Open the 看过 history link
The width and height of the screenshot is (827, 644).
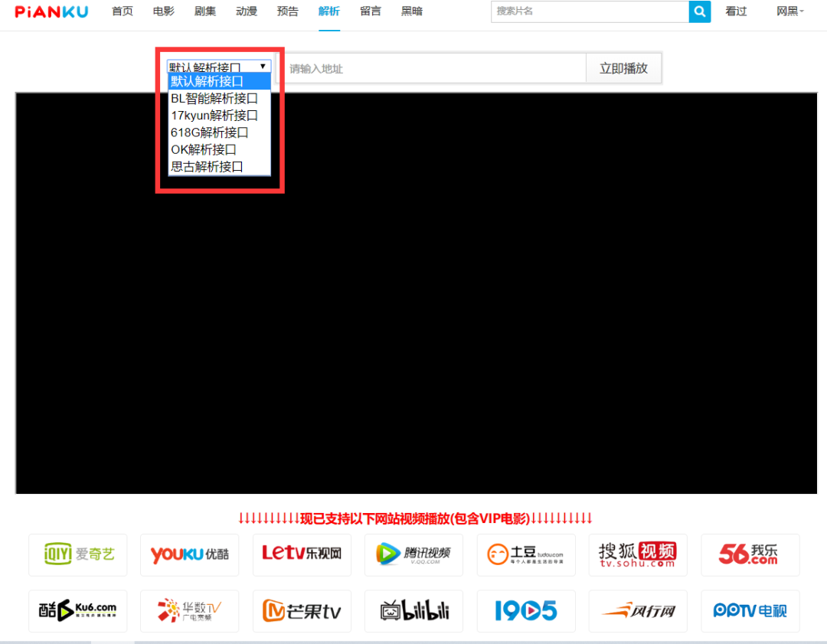click(736, 11)
